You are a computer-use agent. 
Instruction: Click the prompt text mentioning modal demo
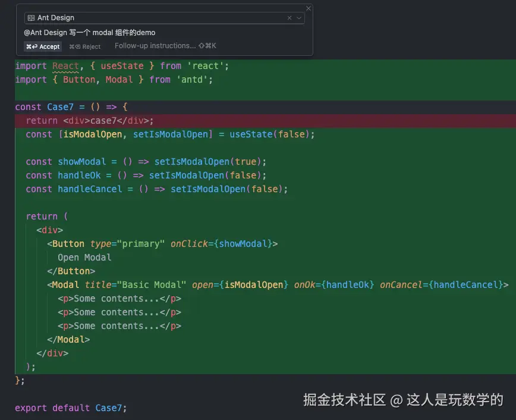pos(90,33)
